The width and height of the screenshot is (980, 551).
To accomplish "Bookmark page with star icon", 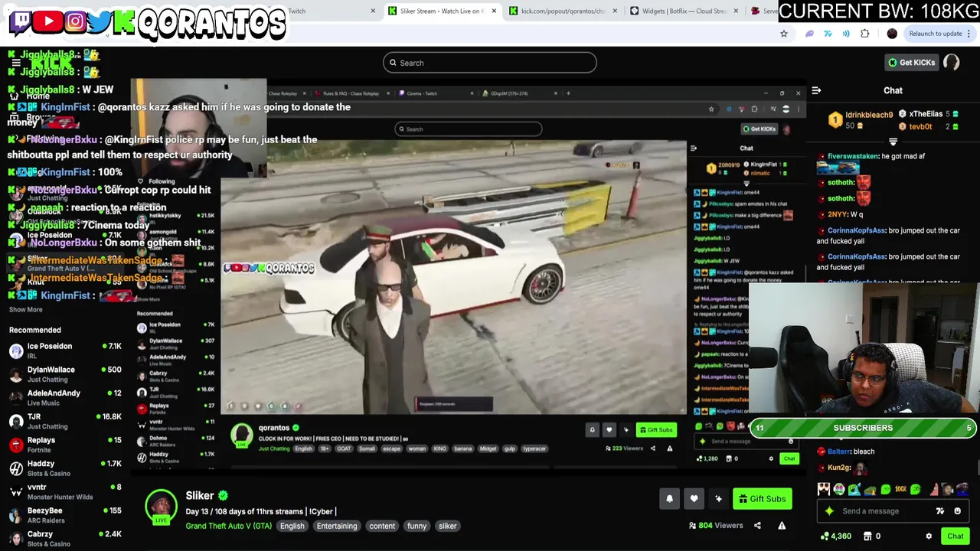I will pyautogui.click(x=784, y=34).
